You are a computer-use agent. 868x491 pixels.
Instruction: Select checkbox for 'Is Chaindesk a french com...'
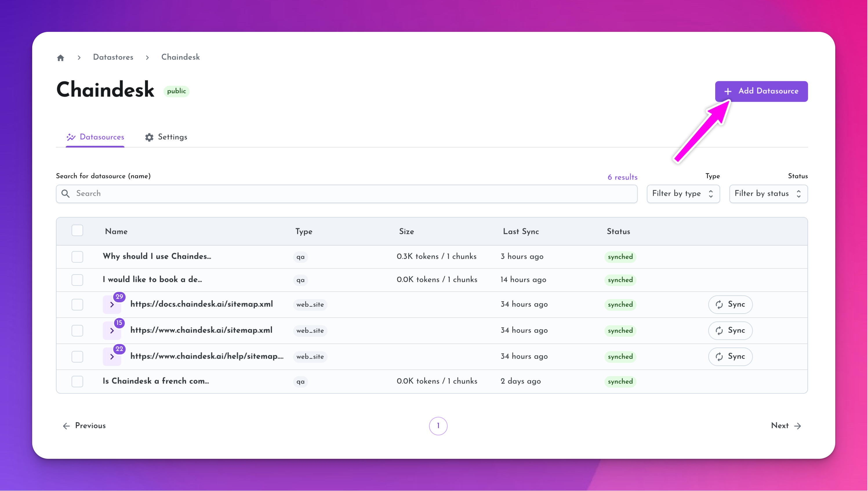click(x=77, y=381)
